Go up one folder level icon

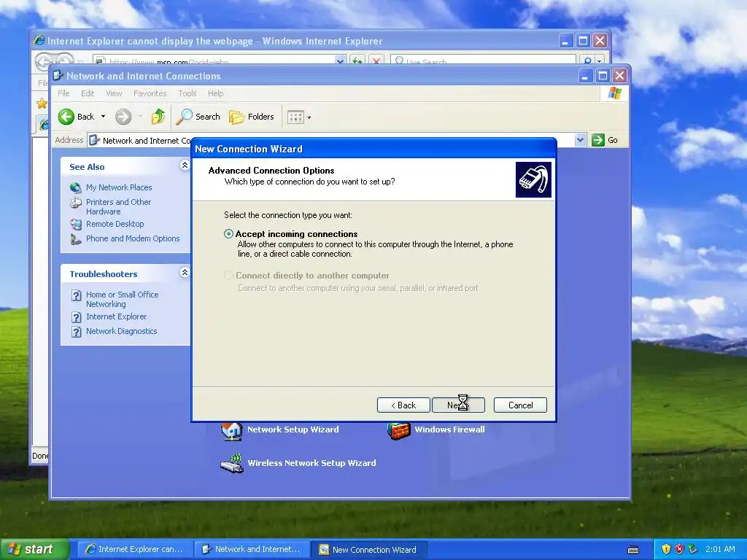pyautogui.click(x=158, y=117)
